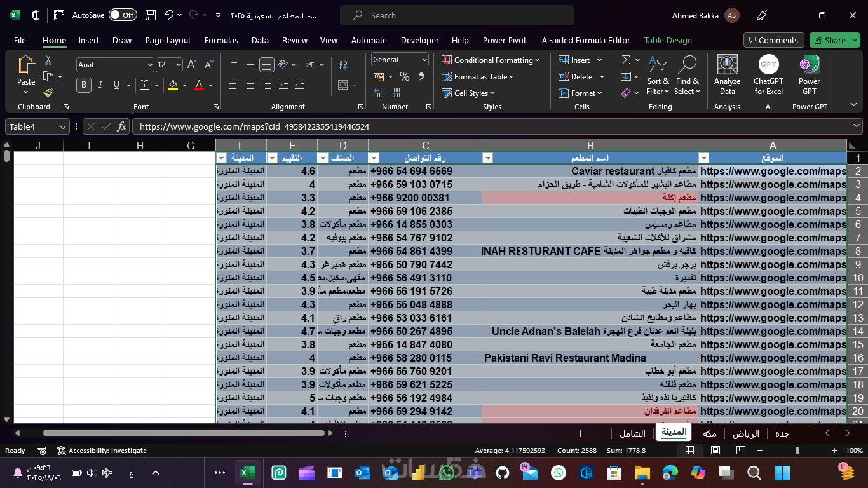The width and height of the screenshot is (868, 488).
Task: Click the insert function fx icon
Action: pyautogui.click(x=122, y=126)
